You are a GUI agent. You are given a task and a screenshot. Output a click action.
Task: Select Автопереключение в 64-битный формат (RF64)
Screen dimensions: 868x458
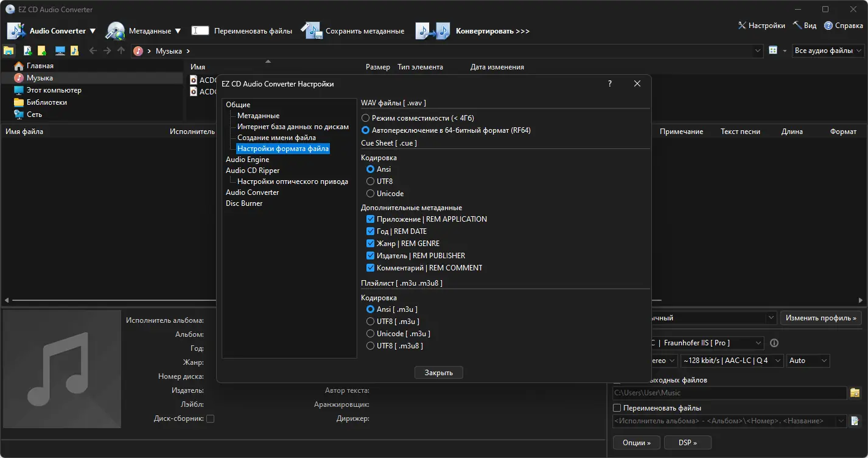[365, 130]
